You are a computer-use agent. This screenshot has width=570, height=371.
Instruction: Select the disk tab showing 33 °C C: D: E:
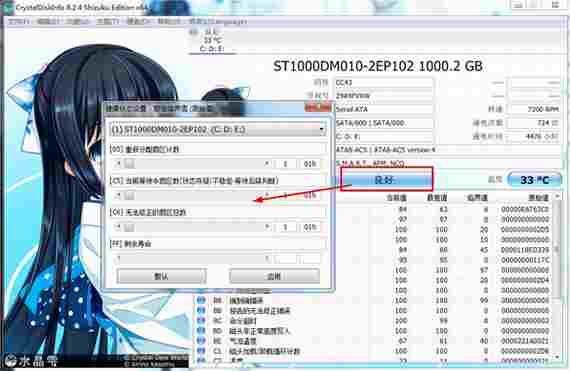tap(212, 40)
